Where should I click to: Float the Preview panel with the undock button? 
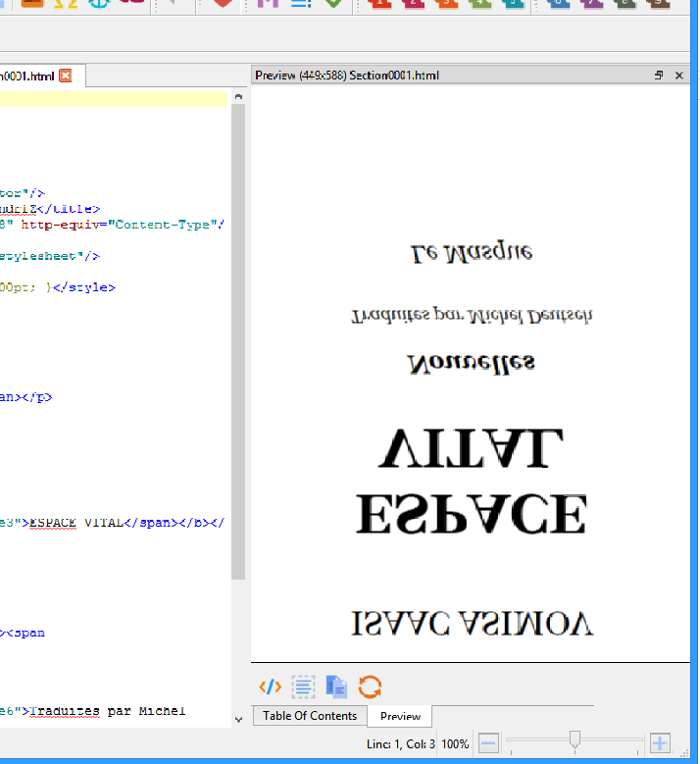[659, 76]
